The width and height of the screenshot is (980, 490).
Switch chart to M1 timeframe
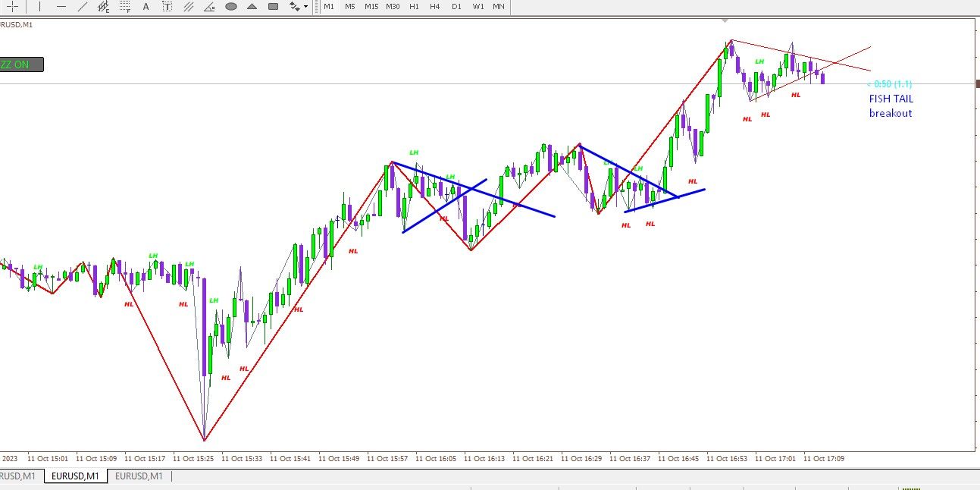click(x=329, y=6)
